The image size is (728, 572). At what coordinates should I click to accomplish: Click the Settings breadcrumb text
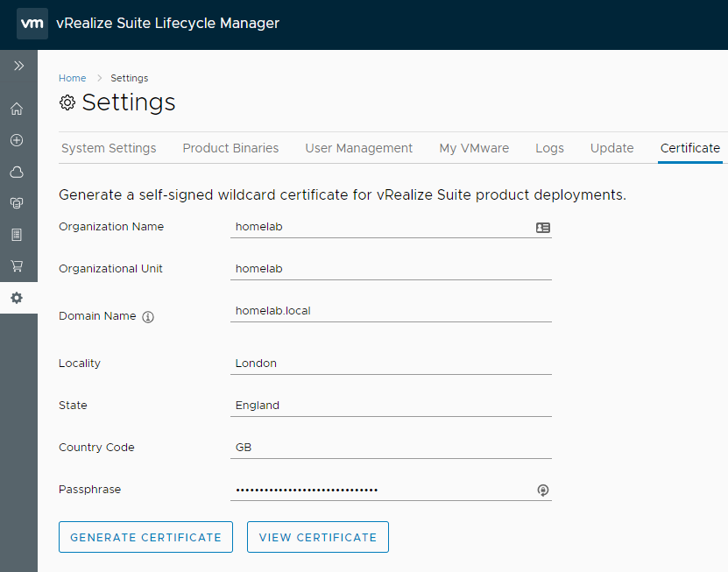(129, 78)
